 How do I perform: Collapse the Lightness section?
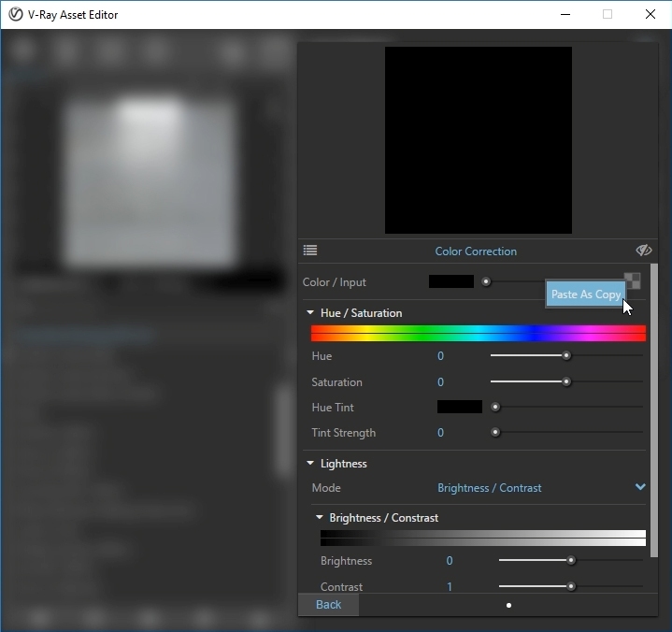310,464
